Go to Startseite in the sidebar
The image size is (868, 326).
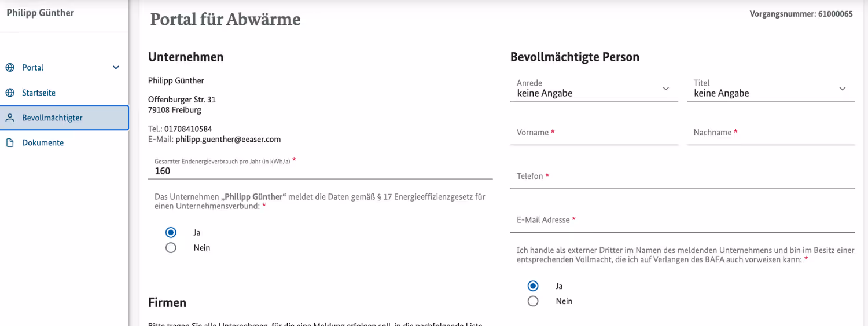(x=64, y=93)
